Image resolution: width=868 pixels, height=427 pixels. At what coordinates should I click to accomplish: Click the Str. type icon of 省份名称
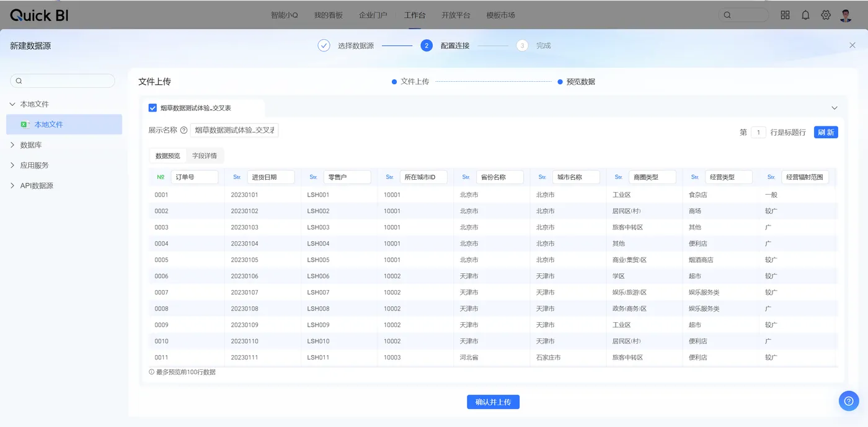(x=466, y=177)
